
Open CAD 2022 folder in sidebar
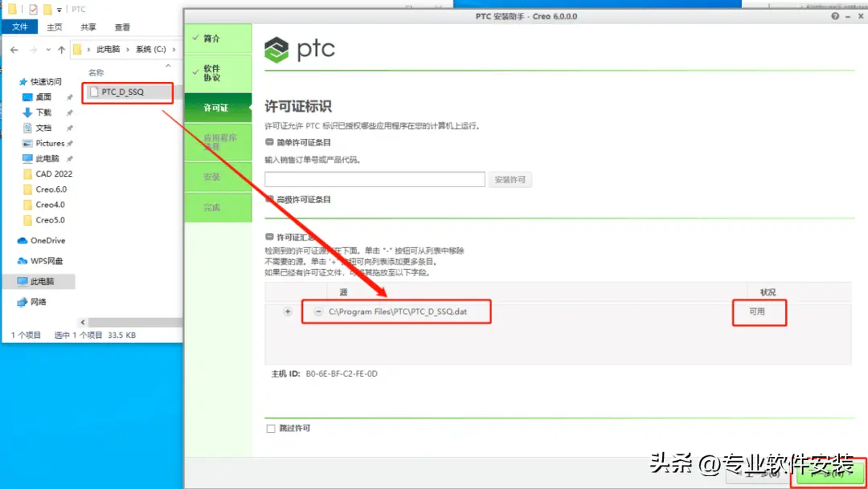click(x=47, y=173)
